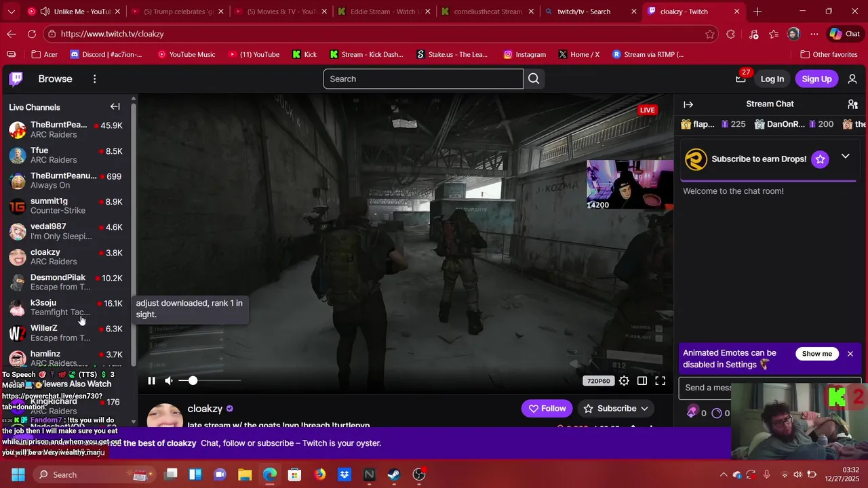Click the Subscribe button for cloakzy
Screen dimensions: 868x488
pos(616,409)
